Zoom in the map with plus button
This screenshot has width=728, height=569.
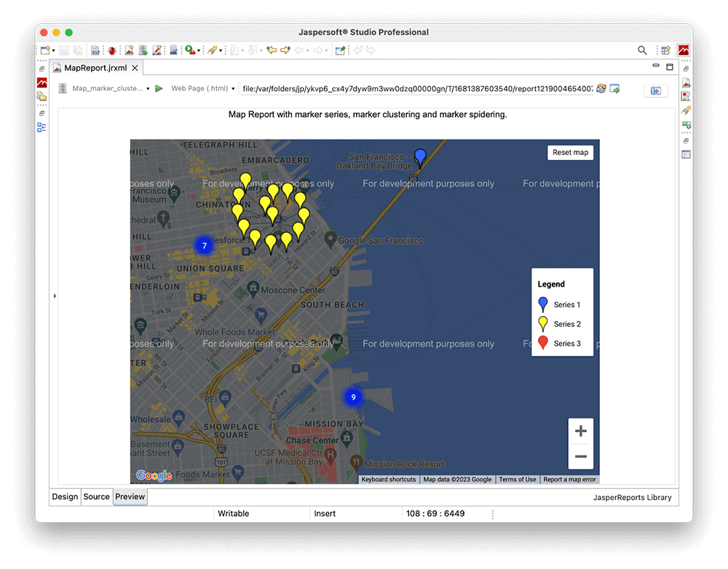[580, 431]
